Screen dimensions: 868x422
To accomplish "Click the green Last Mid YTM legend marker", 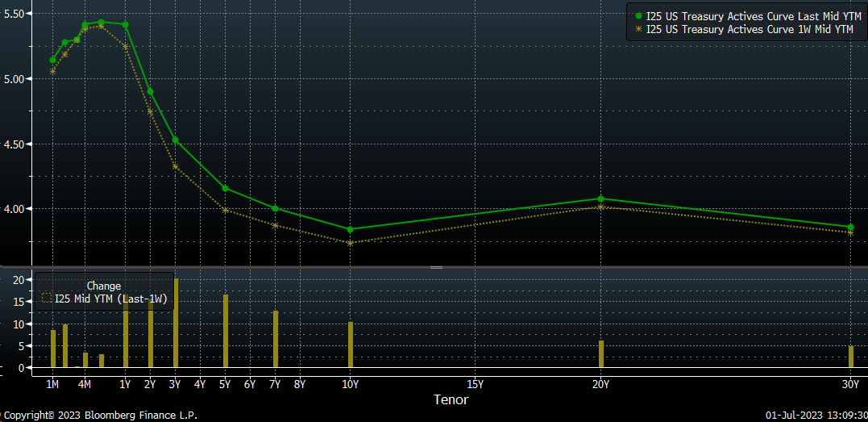I will pos(638,17).
